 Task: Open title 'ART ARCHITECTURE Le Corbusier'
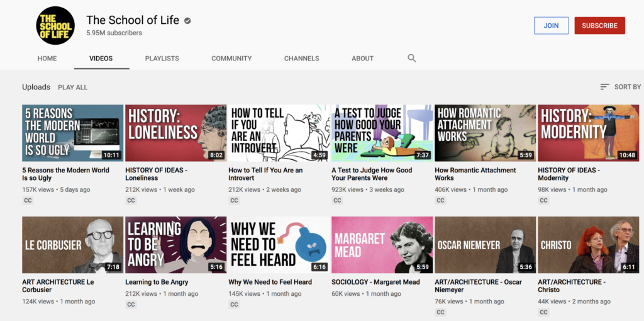tap(58, 286)
